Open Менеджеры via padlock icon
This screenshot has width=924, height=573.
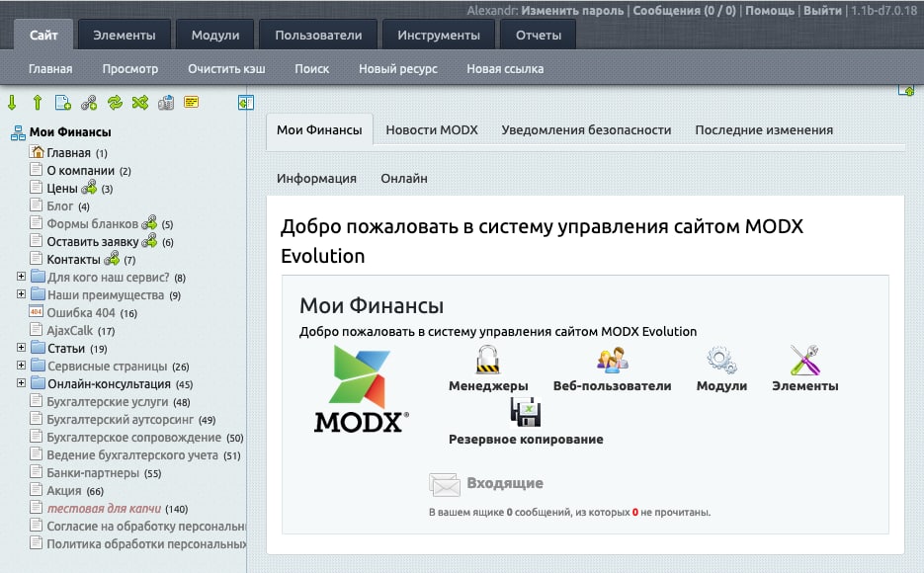click(x=488, y=360)
